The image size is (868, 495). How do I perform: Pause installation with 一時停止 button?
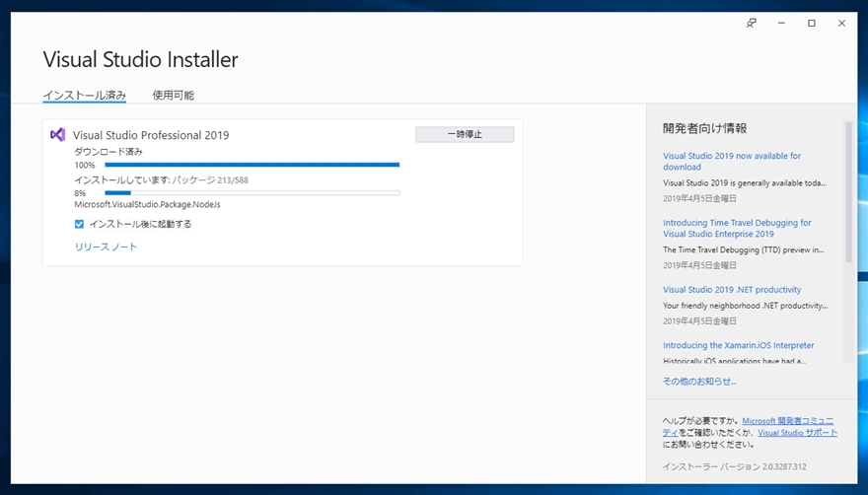tap(465, 134)
